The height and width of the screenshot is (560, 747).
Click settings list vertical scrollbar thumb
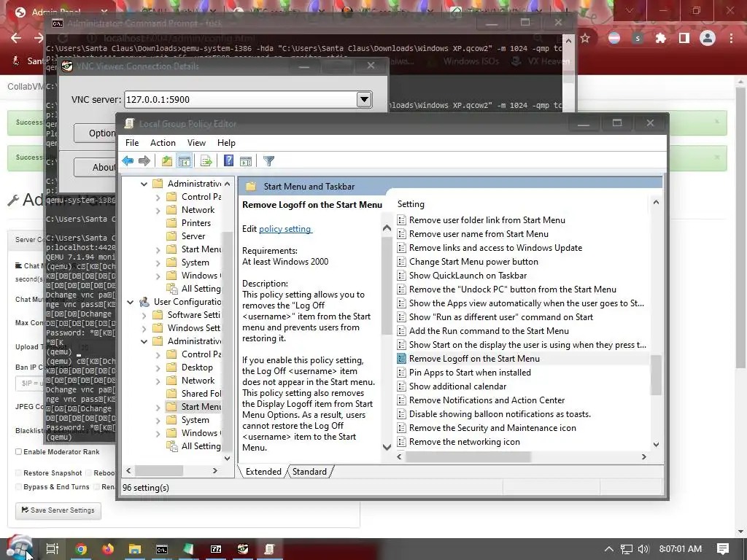coord(656,375)
